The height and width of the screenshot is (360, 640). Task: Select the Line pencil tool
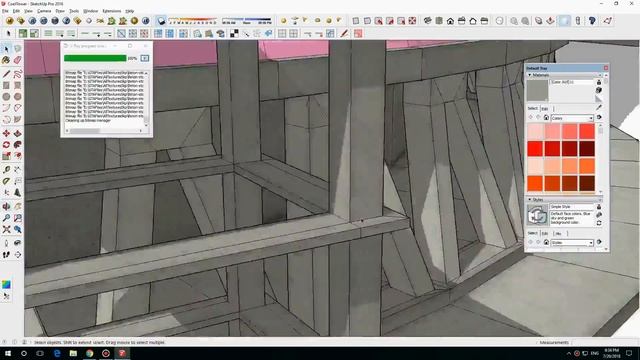coord(6,74)
